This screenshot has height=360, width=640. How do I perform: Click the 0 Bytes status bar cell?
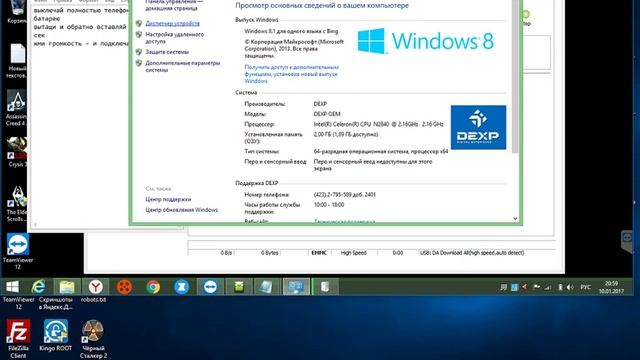269,253
